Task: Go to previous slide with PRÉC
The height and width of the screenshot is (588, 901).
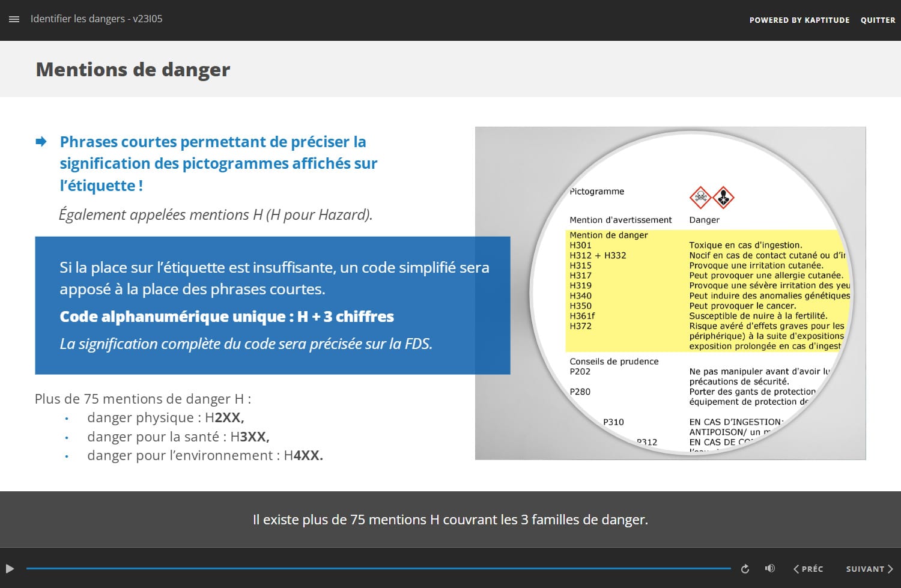Action: click(x=808, y=569)
